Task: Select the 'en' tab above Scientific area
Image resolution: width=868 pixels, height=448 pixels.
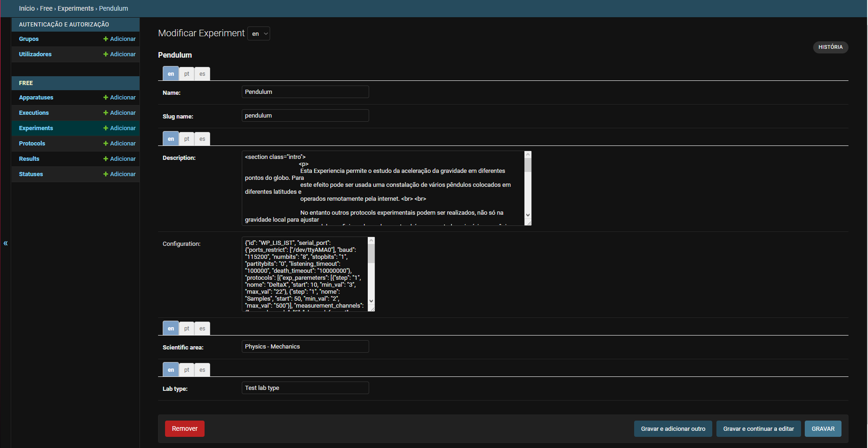Action: point(171,329)
